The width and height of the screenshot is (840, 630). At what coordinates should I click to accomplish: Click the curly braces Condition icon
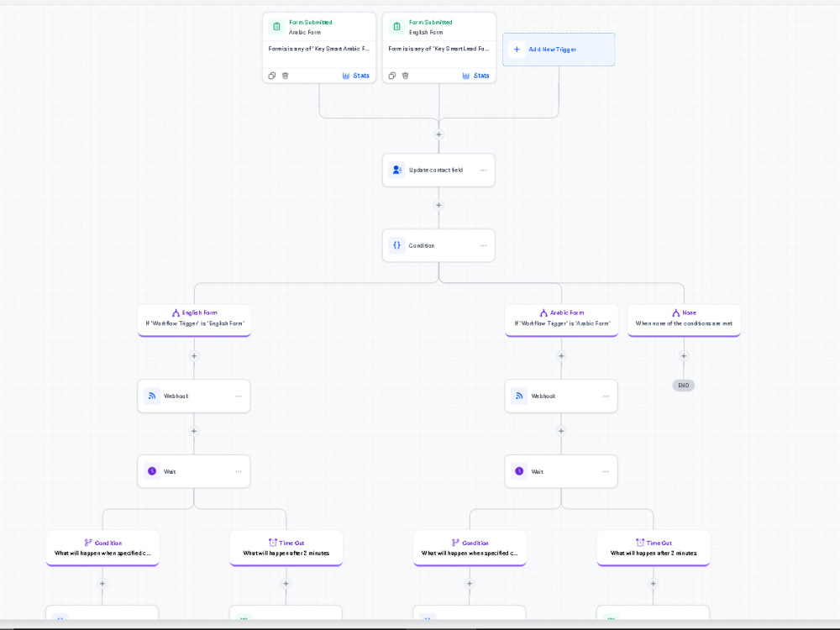397,245
